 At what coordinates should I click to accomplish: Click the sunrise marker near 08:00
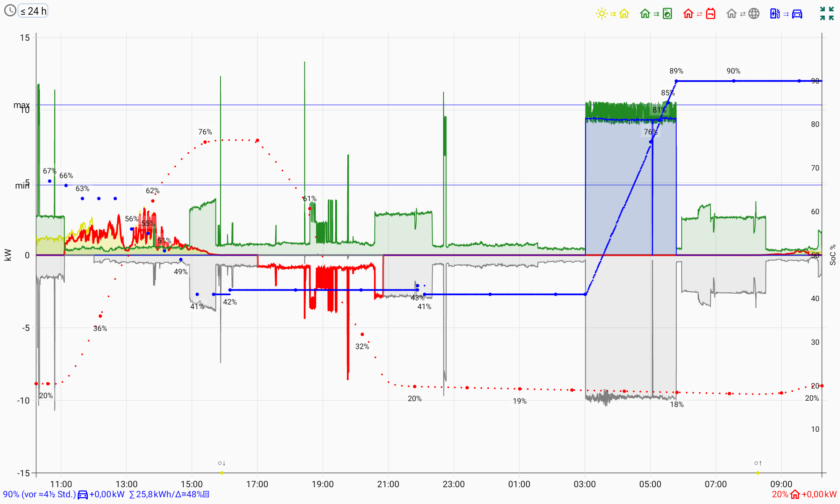(x=758, y=463)
